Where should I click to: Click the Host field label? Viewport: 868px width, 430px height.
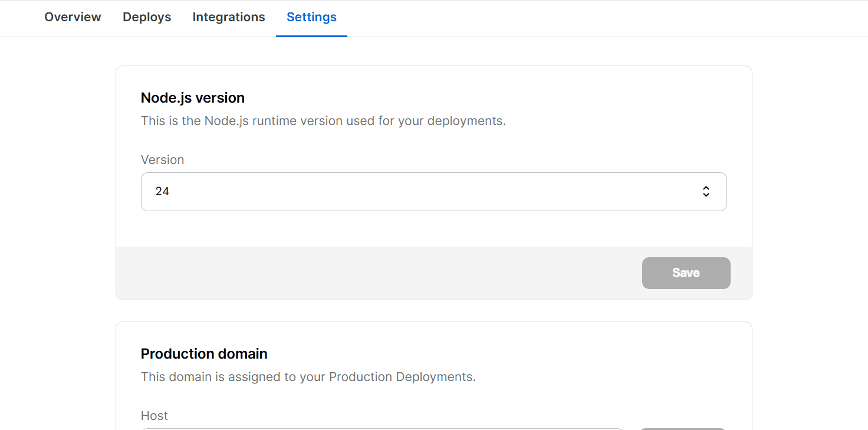click(154, 416)
